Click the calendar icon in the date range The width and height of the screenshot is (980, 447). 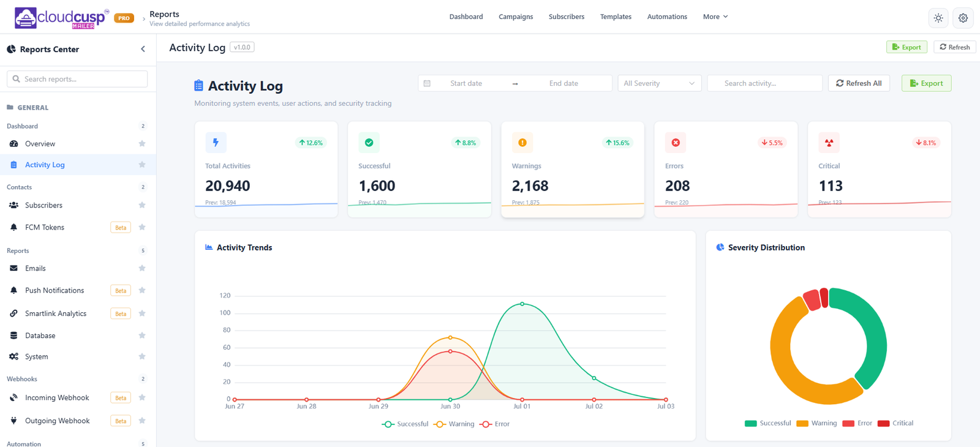coord(428,83)
